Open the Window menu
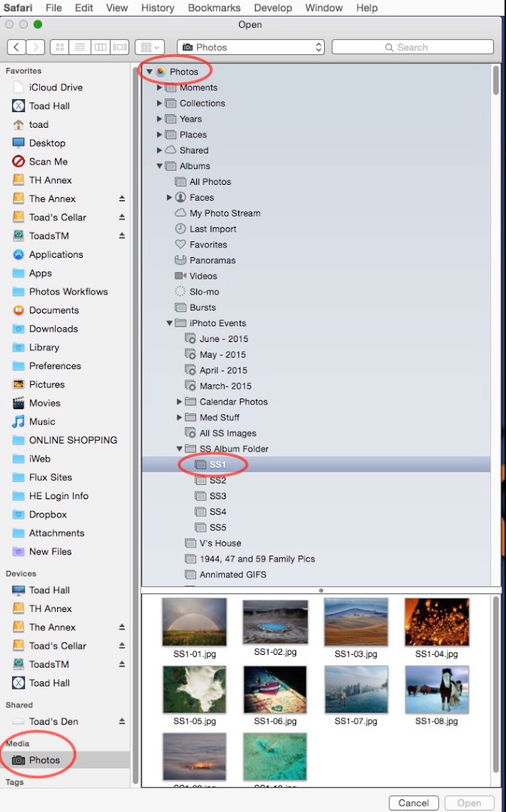The image size is (506, 812). 324,8
